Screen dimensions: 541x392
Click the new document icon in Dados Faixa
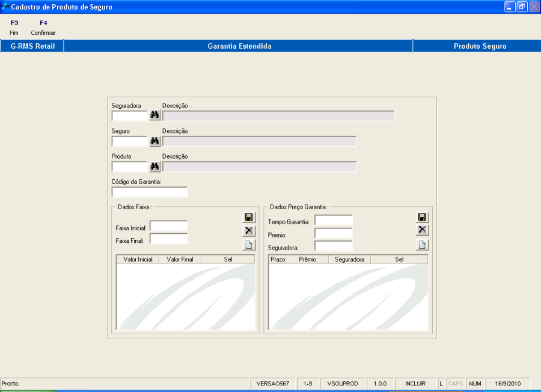[x=249, y=245]
